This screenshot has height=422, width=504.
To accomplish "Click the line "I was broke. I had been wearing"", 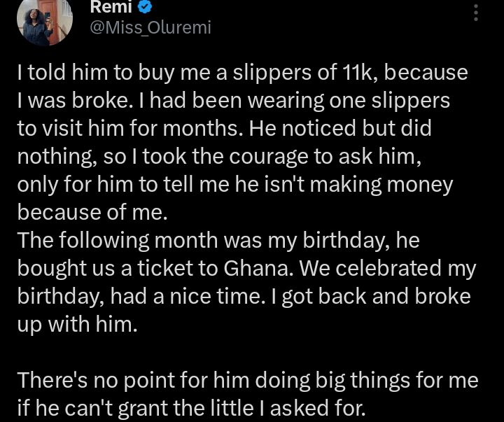I will pyautogui.click(x=234, y=101).
